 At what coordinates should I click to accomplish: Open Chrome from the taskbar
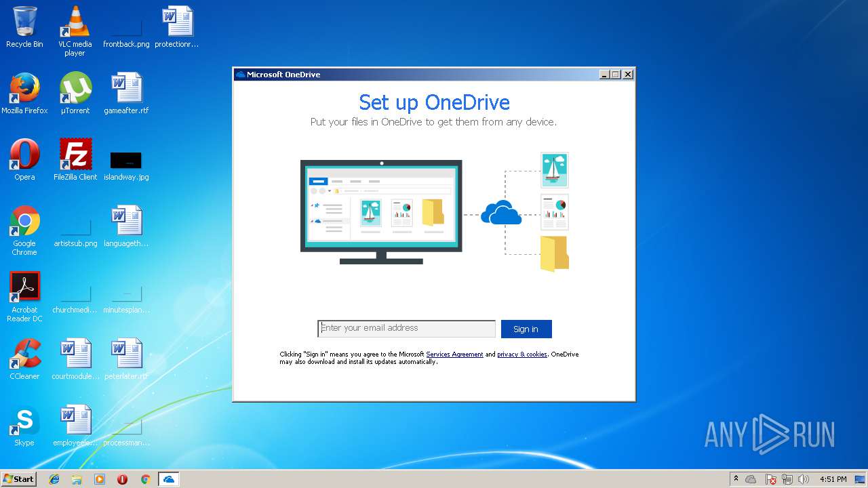pos(145,479)
